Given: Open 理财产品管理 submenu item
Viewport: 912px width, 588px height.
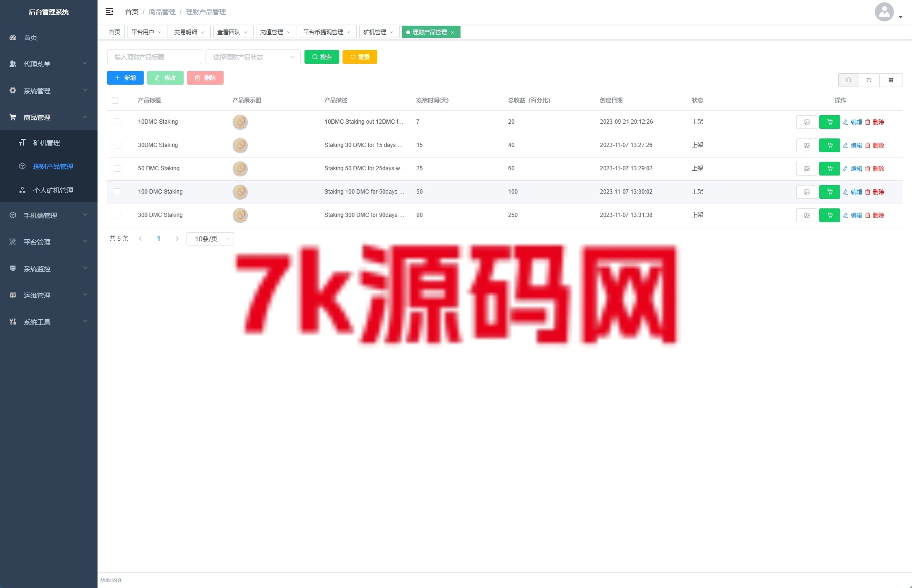Looking at the screenshot, I should (49, 167).
